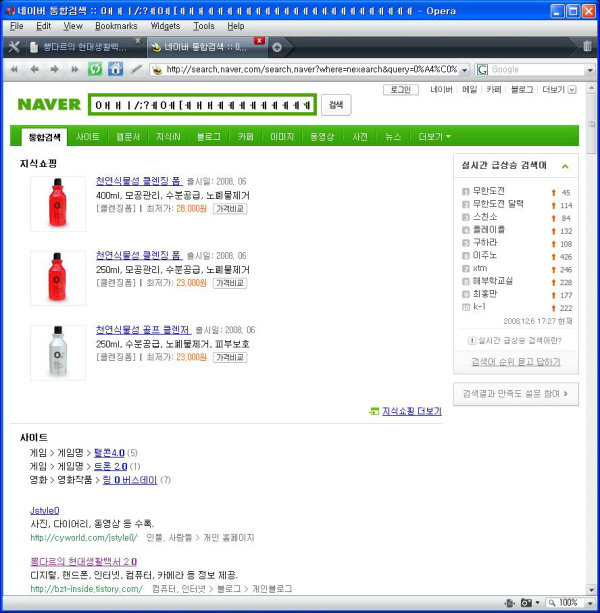Click the 400ml red bottle thumbnail
Screen dimensions: 600x613
coord(58,204)
